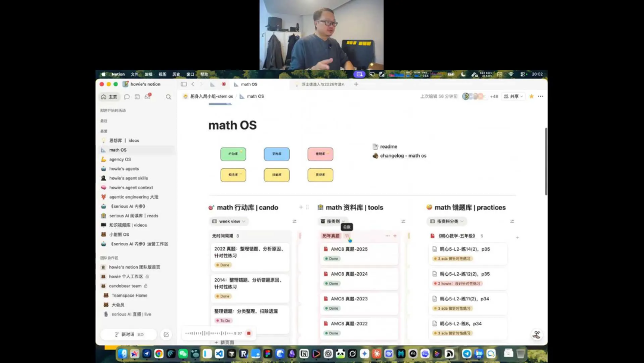Click the 主页 home button in sidebar
644x363 pixels.
tap(109, 97)
